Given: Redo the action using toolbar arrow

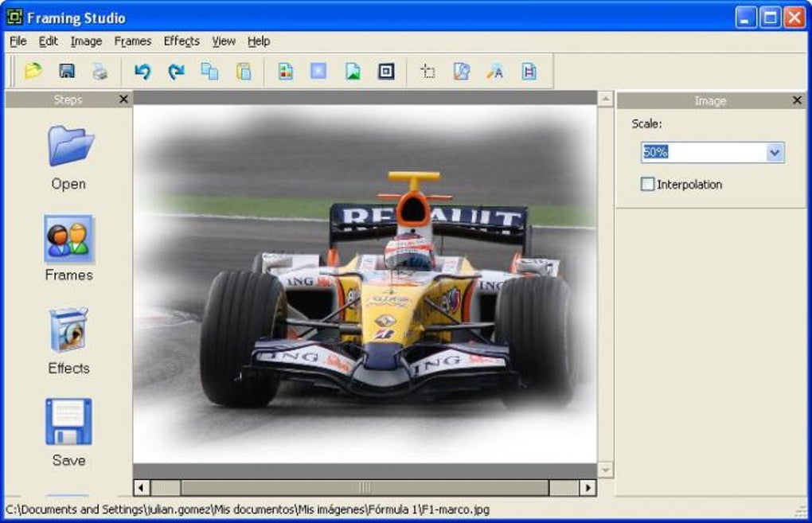Looking at the screenshot, I should coord(176,71).
